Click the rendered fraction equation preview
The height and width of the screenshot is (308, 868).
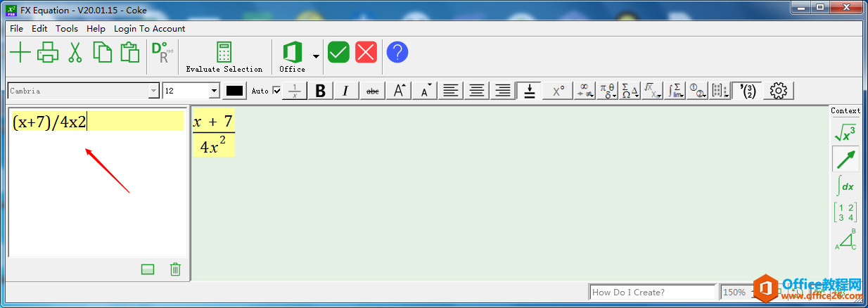tap(214, 134)
